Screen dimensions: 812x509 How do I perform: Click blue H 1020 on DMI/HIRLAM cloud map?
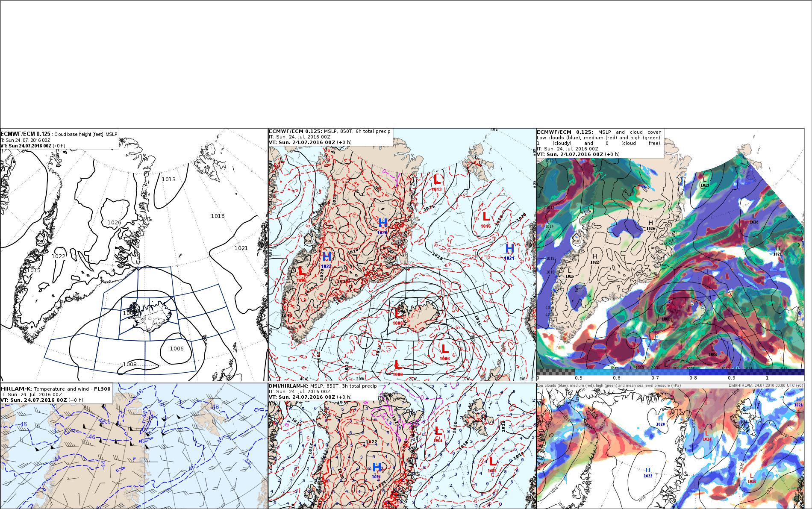660,421
